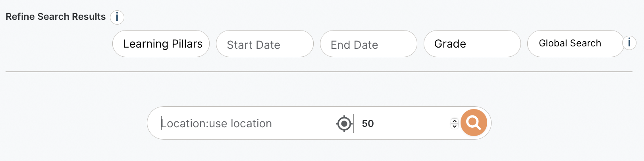
Task: Open the info tooltip next to Global Search
Action: point(629,42)
